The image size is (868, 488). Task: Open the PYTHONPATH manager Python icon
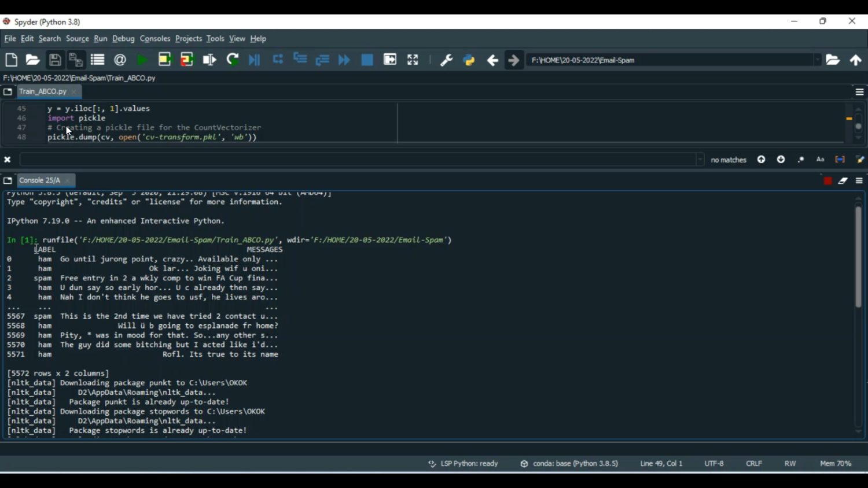(x=469, y=60)
